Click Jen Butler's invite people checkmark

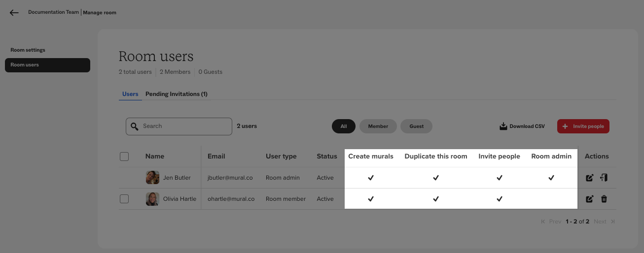pyautogui.click(x=500, y=178)
